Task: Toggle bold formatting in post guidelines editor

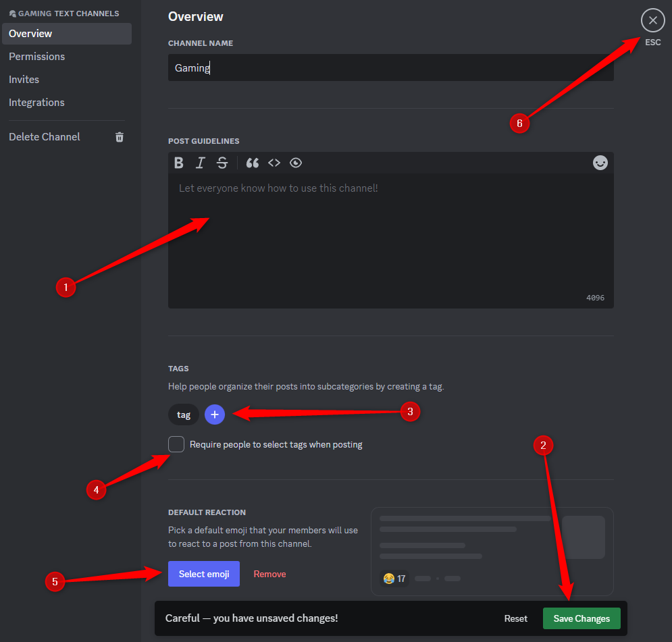Action: coord(178,163)
